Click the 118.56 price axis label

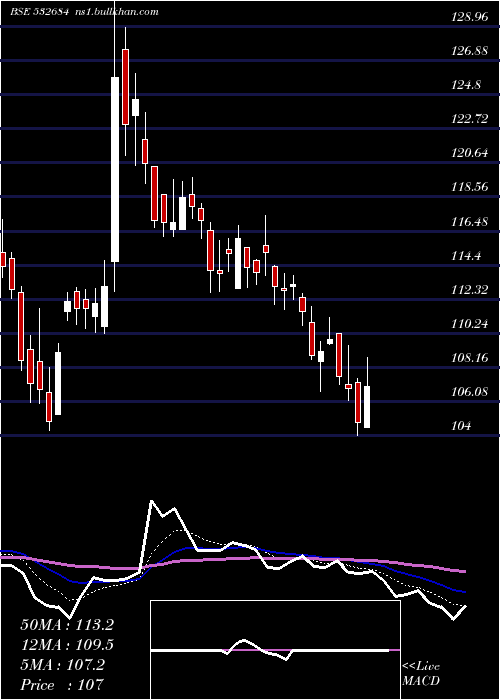click(470, 187)
